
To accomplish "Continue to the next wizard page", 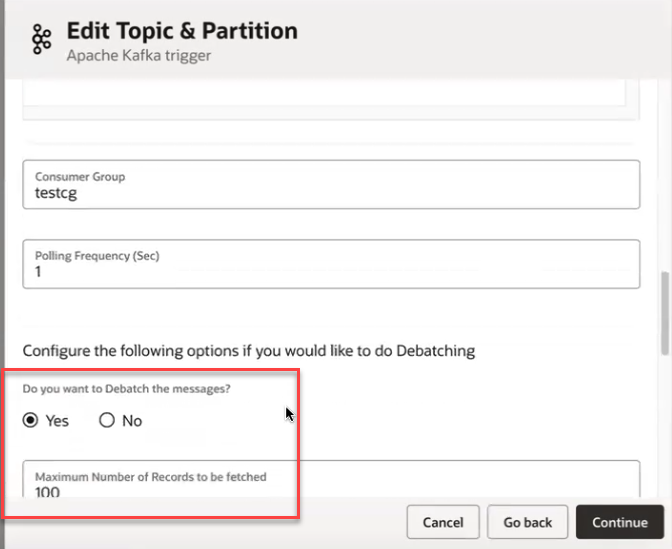I will point(619,522).
